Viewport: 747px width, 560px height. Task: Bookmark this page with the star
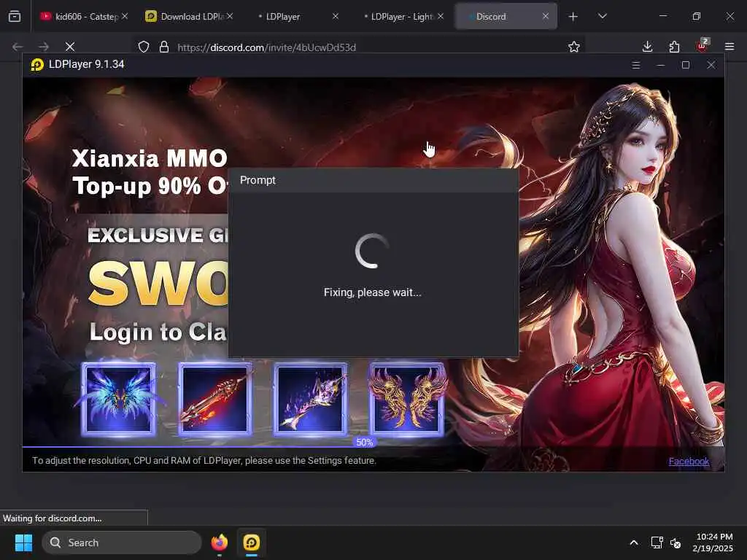tap(574, 47)
